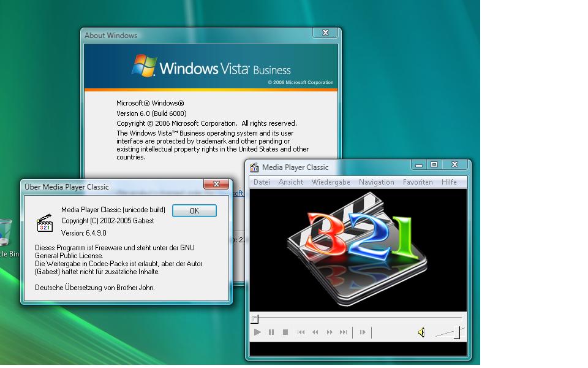The width and height of the screenshot is (588, 368).
Task: Click the Windows Vista flag logo
Action: pyautogui.click(x=145, y=66)
